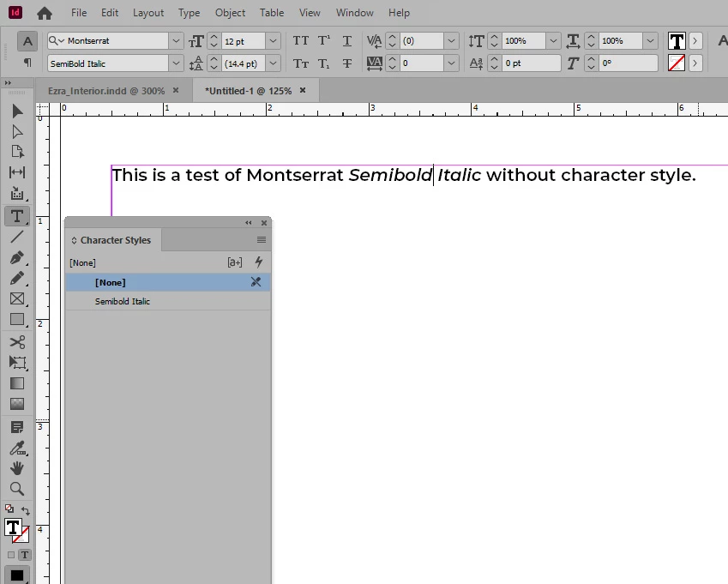
Task: Open Character Styles panel menu
Action: coord(262,239)
